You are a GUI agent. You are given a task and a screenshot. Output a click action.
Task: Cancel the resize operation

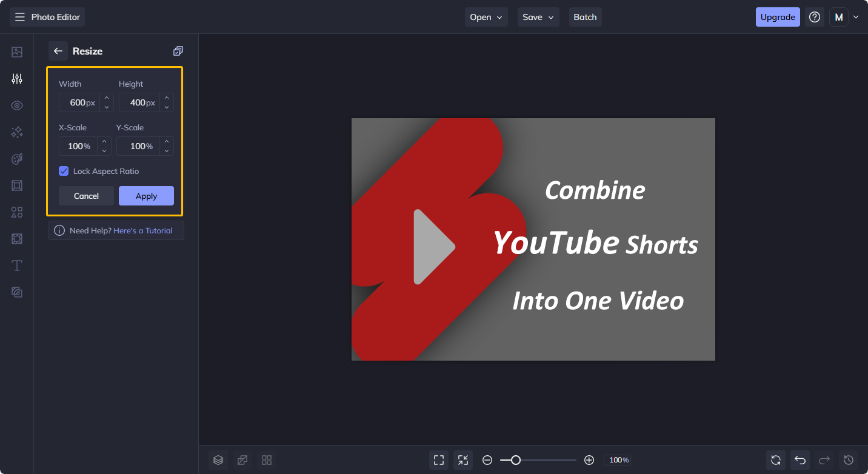(x=86, y=196)
